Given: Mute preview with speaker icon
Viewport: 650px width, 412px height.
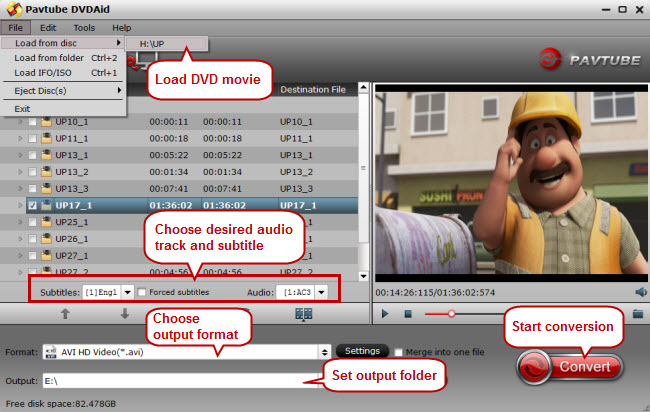Looking at the screenshot, I should [641, 292].
